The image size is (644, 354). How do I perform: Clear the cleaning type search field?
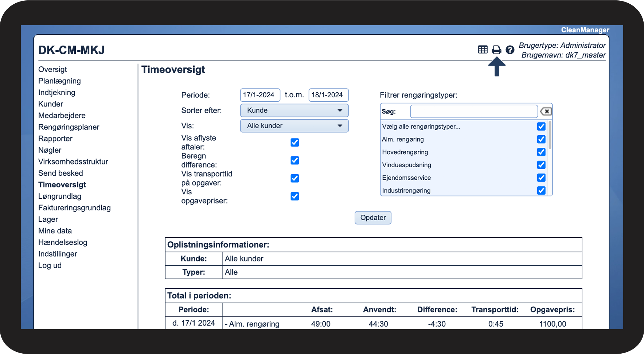pyautogui.click(x=546, y=112)
